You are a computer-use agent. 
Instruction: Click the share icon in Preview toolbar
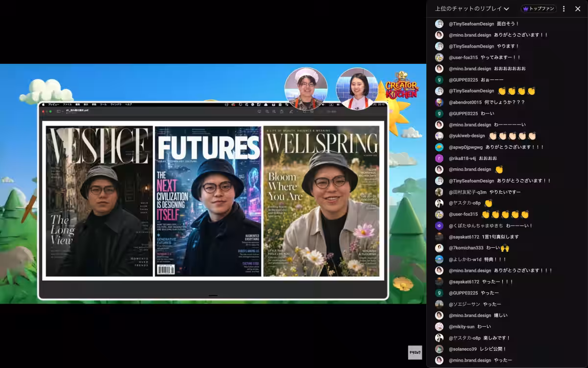click(282, 111)
